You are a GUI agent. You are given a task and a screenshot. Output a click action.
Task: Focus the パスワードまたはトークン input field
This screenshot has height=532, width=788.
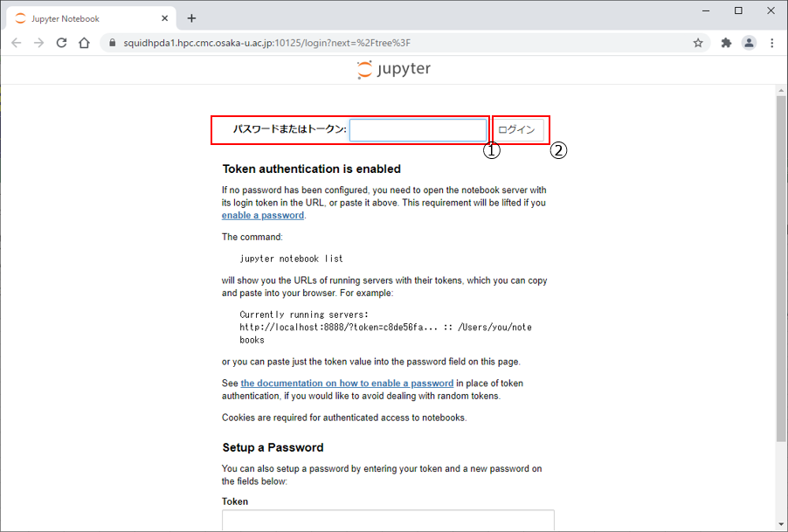[x=418, y=130]
